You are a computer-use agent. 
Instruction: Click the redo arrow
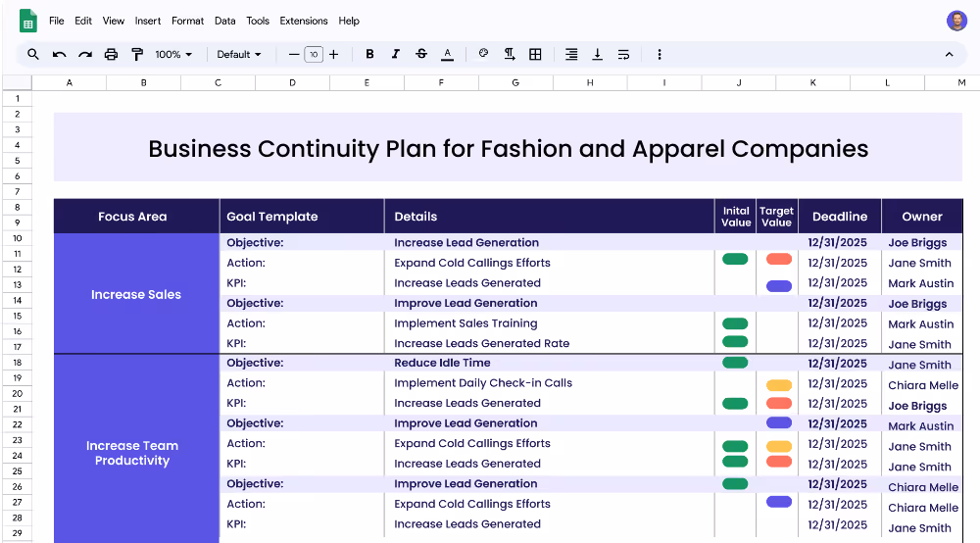85,55
